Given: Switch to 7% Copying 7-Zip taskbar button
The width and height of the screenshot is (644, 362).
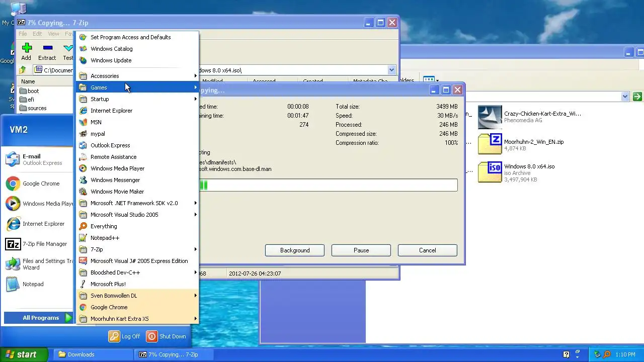Looking at the screenshot, I should (x=174, y=354).
